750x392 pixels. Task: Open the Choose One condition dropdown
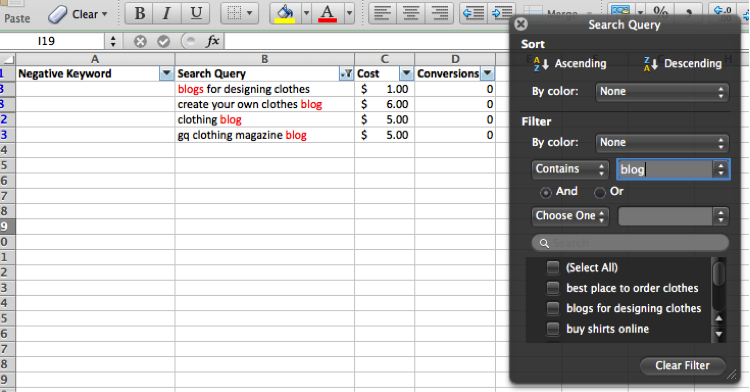[x=570, y=216]
